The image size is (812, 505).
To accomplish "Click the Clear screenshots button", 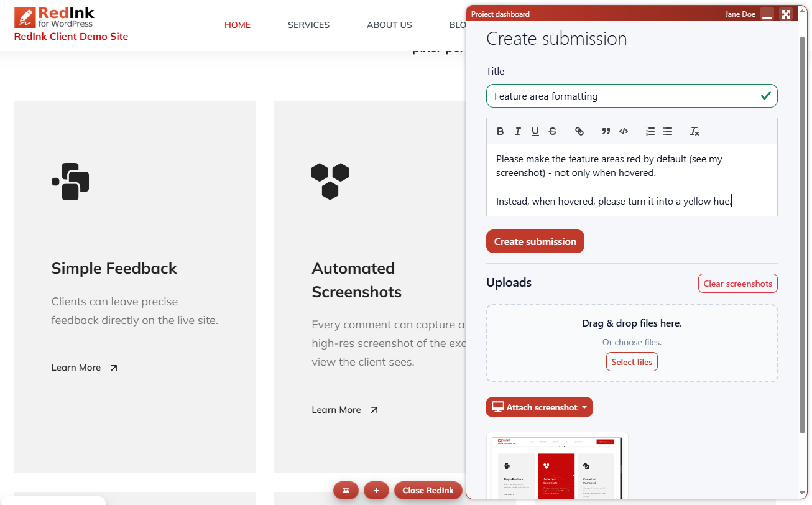I will [x=737, y=284].
